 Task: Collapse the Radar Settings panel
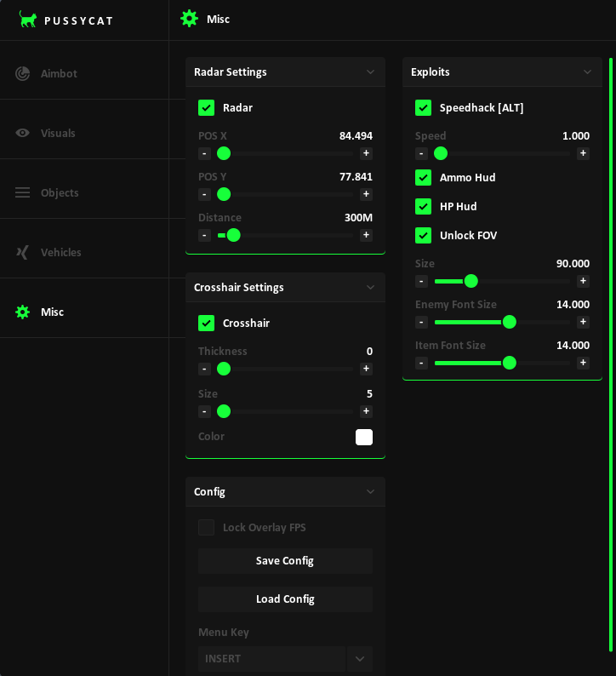tap(370, 72)
